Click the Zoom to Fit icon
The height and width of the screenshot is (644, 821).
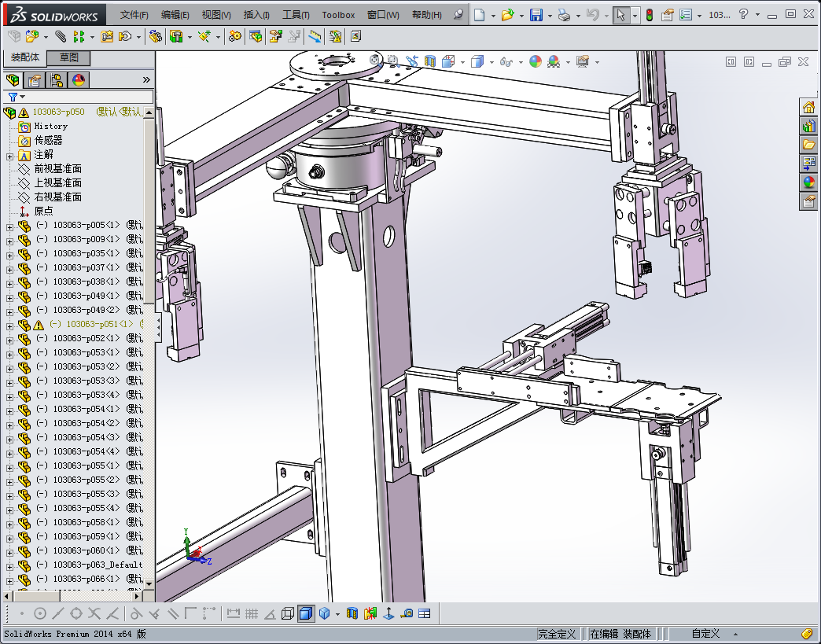point(374,61)
